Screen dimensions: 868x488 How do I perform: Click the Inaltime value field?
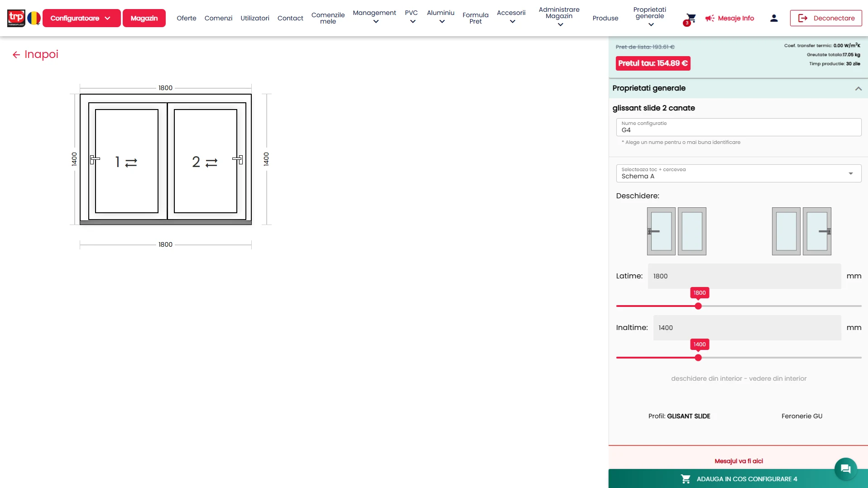click(747, 328)
